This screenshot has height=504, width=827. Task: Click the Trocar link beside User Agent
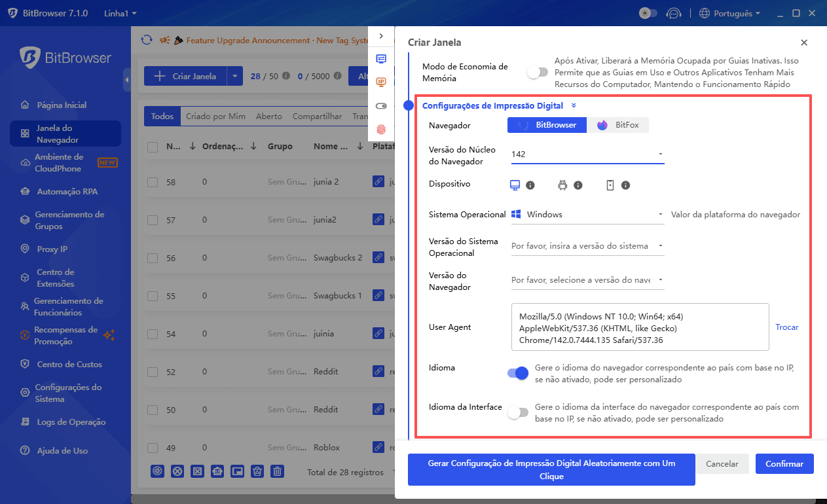[x=787, y=327]
